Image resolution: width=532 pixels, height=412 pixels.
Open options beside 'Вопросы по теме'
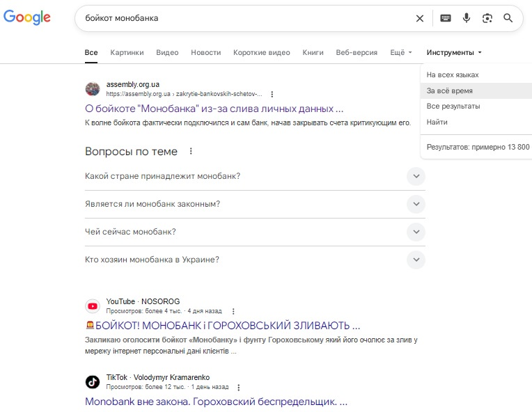(x=191, y=151)
